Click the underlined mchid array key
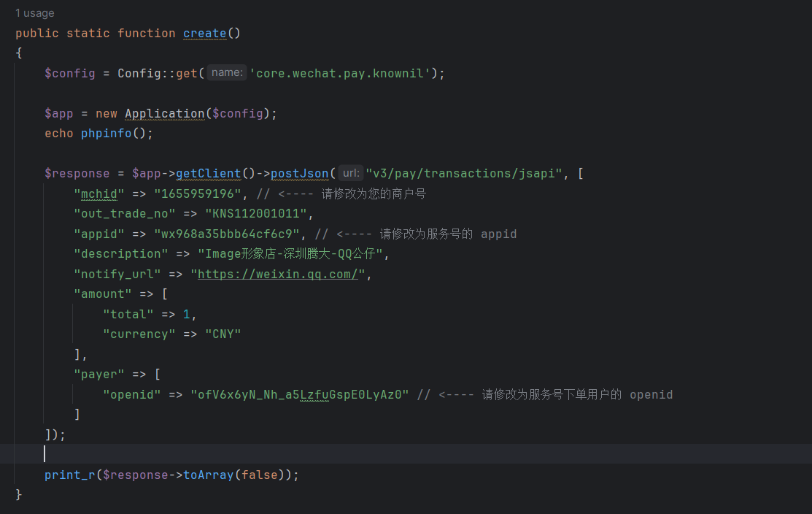 click(98, 193)
